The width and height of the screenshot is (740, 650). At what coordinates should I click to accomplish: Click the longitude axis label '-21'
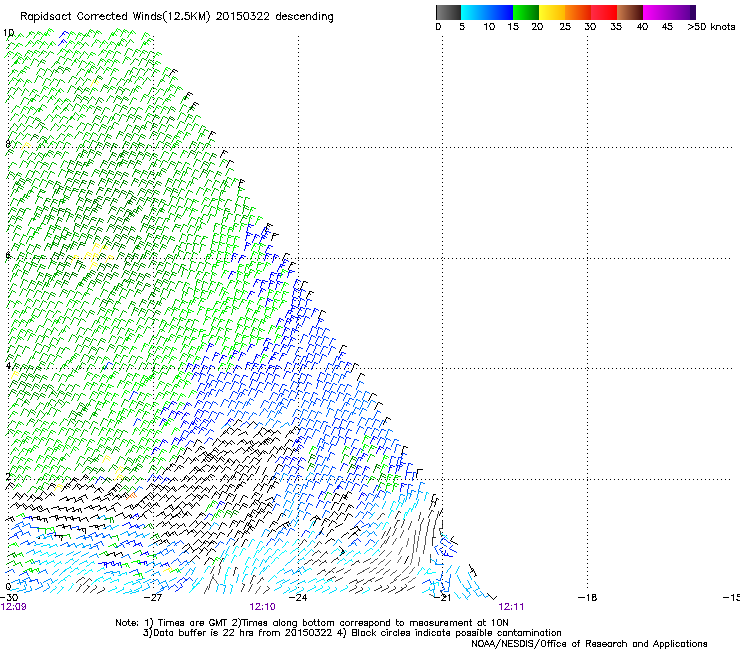(x=443, y=598)
